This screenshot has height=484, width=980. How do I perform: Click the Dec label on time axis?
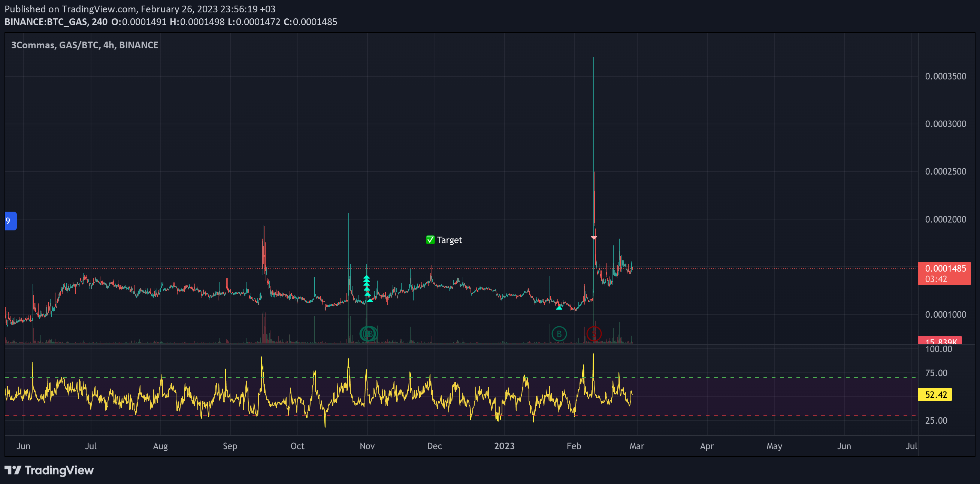click(435, 446)
